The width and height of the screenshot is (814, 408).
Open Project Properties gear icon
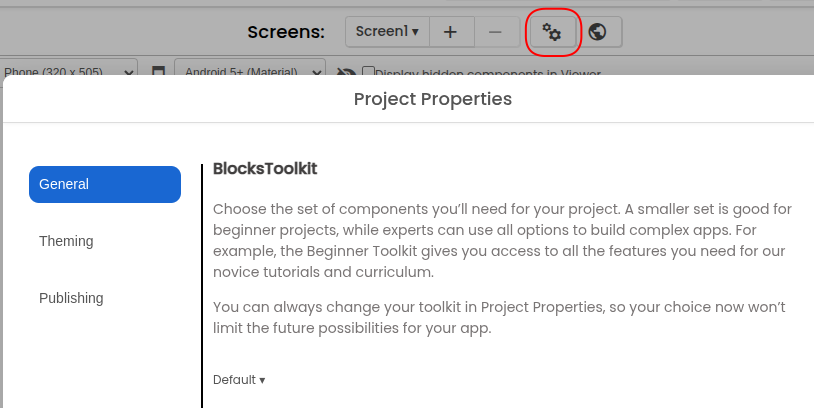(552, 32)
